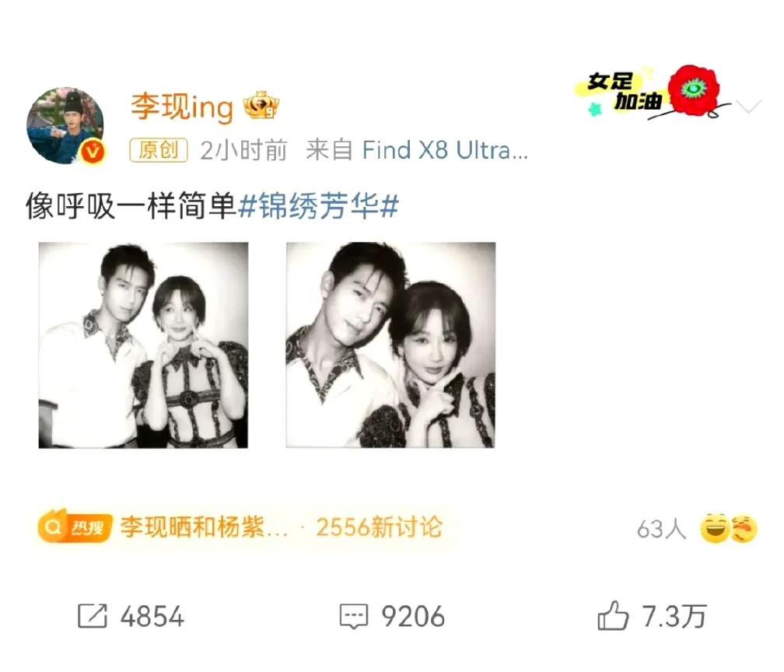This screenshot has height=672, width=784.
Task: Open the Find X8 Ultra device link
Action: (x=445, y=150)
